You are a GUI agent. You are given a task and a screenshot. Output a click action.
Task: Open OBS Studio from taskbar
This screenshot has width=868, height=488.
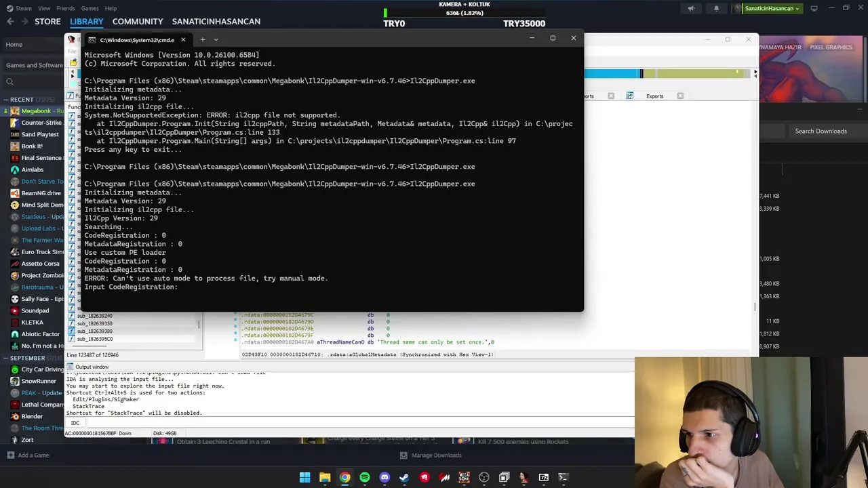[x=484, y=477]
